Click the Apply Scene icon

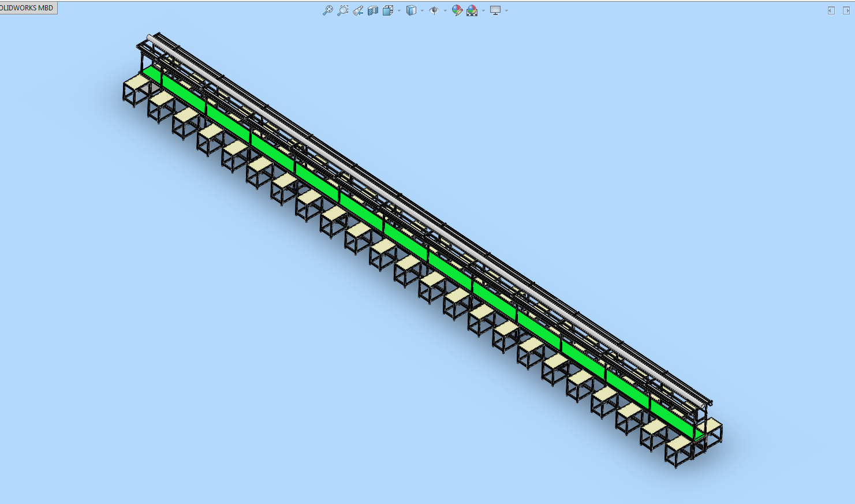pos(472,10)
